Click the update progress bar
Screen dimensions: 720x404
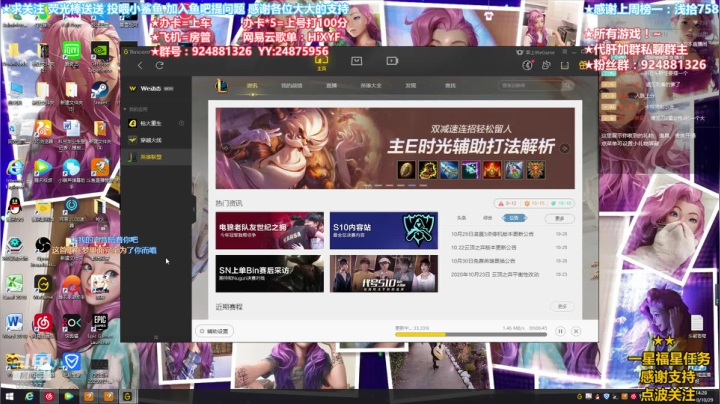(471, 335)
